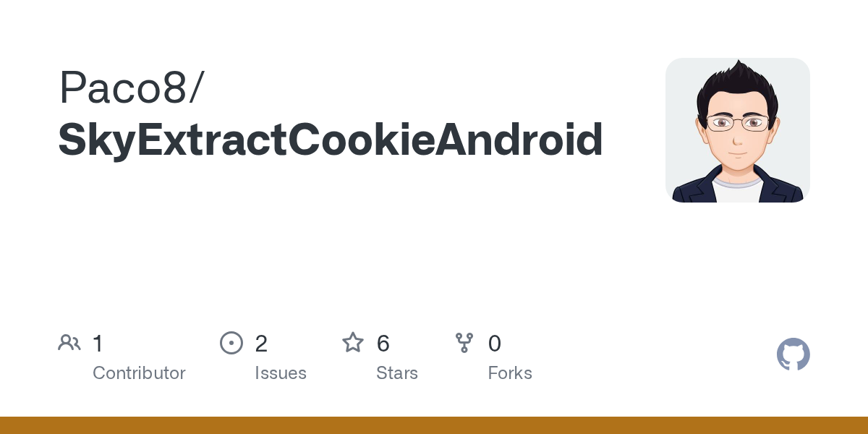Click the star icon
Screen dimensions: 868x434
(353, 342)
